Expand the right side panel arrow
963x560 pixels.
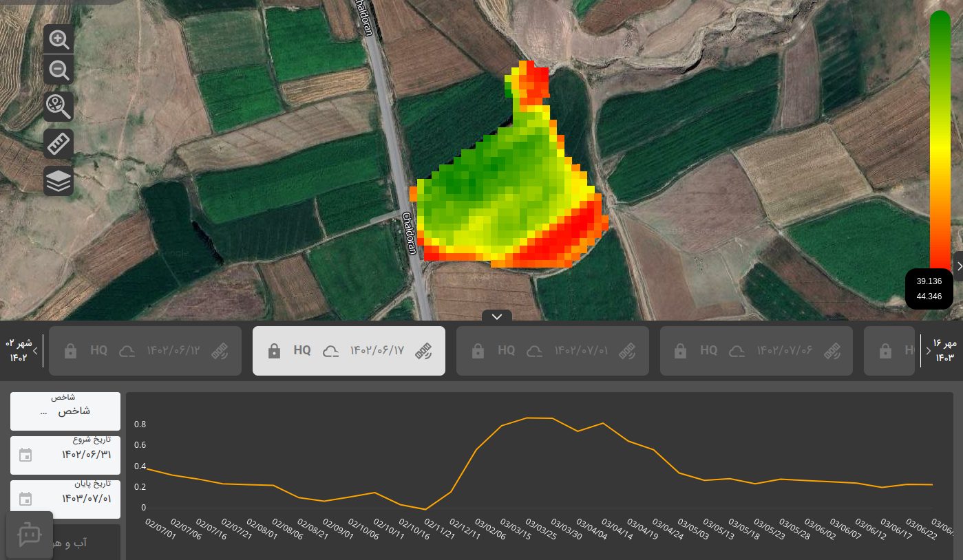coord(959,266)
